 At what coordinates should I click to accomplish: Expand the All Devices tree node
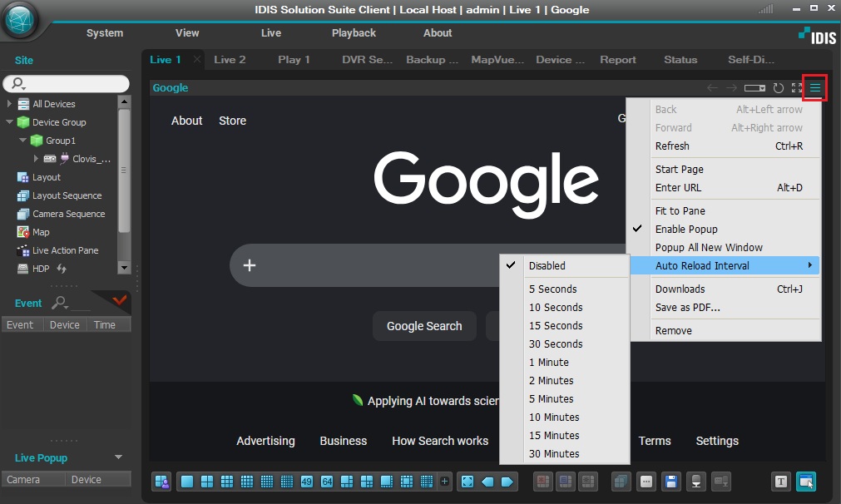pos(9,103)
